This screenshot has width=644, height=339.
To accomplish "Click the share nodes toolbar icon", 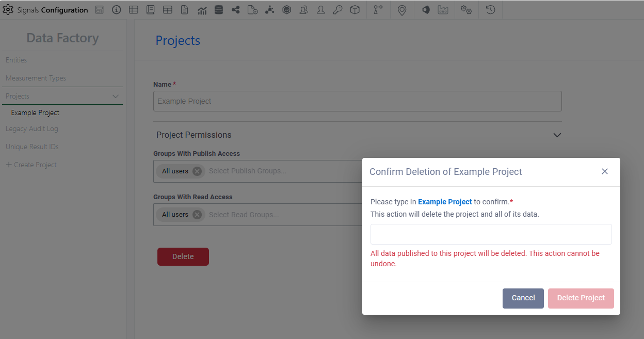I will [x=236, y=10].
